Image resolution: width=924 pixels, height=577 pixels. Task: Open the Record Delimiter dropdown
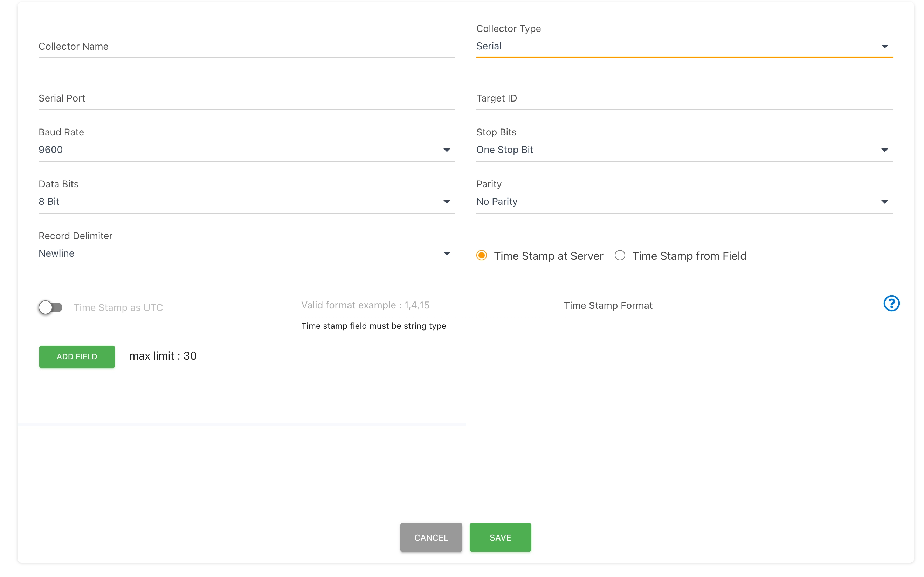pos(447,253)
